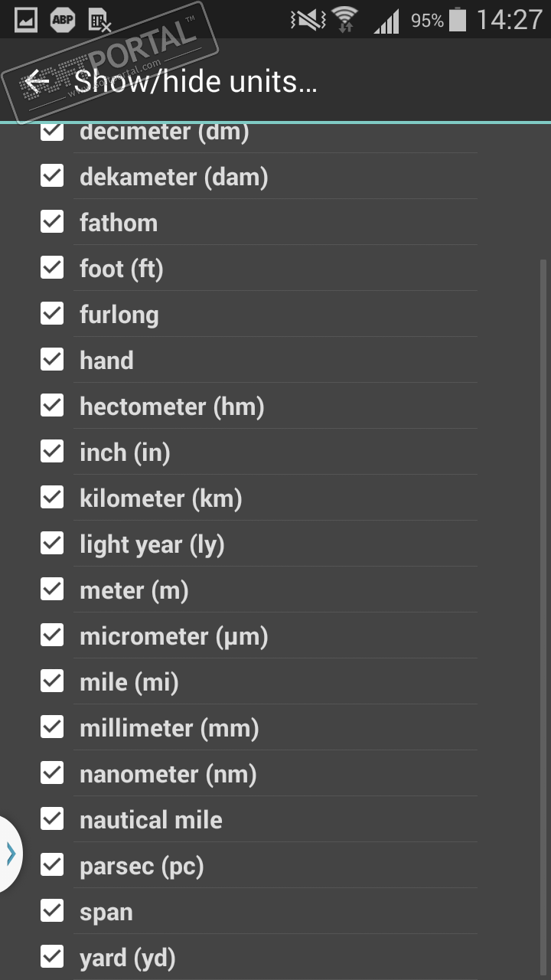The width and height of the screenshot is (551, 980).
Task: Tap the image notification icon
Action: pyautogui.click(x=26, y=20)
